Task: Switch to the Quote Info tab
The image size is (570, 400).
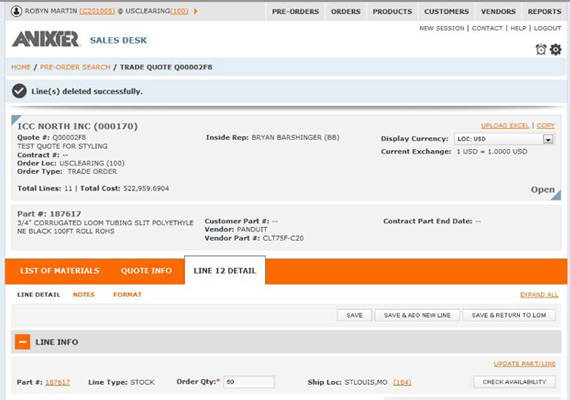Action: click(146, 271)
